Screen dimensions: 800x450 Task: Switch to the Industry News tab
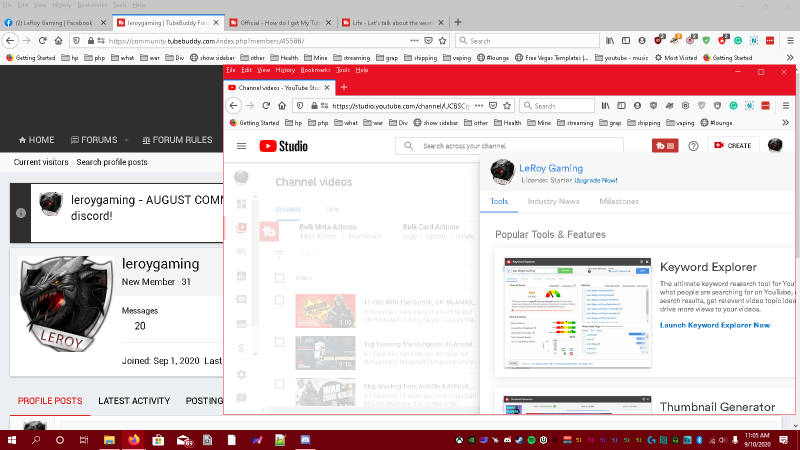pyautogui.click(x=555, y=201)
